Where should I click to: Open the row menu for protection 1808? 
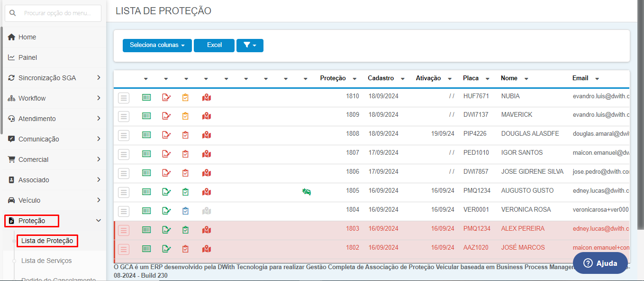click(x=124, y=135)
